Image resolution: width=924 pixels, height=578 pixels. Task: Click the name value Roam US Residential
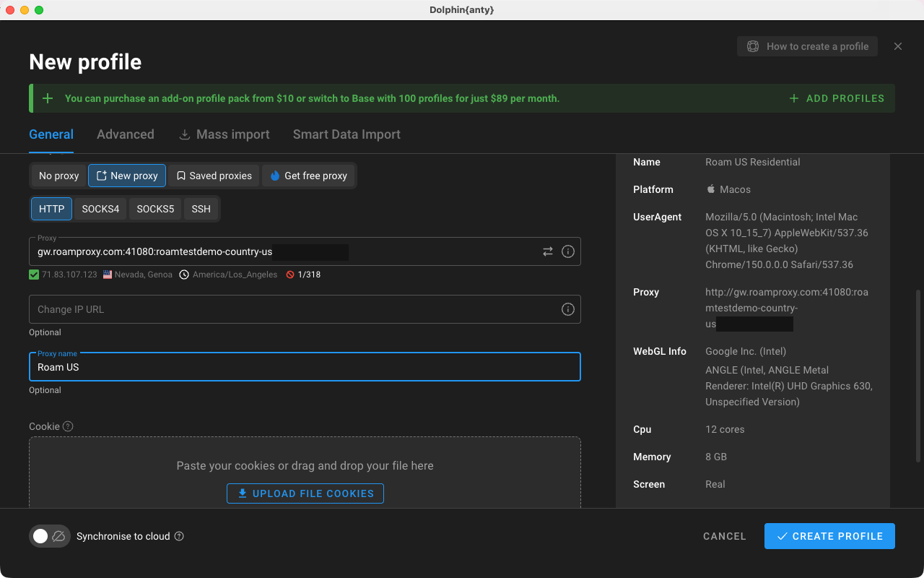(x=753, y=162)
